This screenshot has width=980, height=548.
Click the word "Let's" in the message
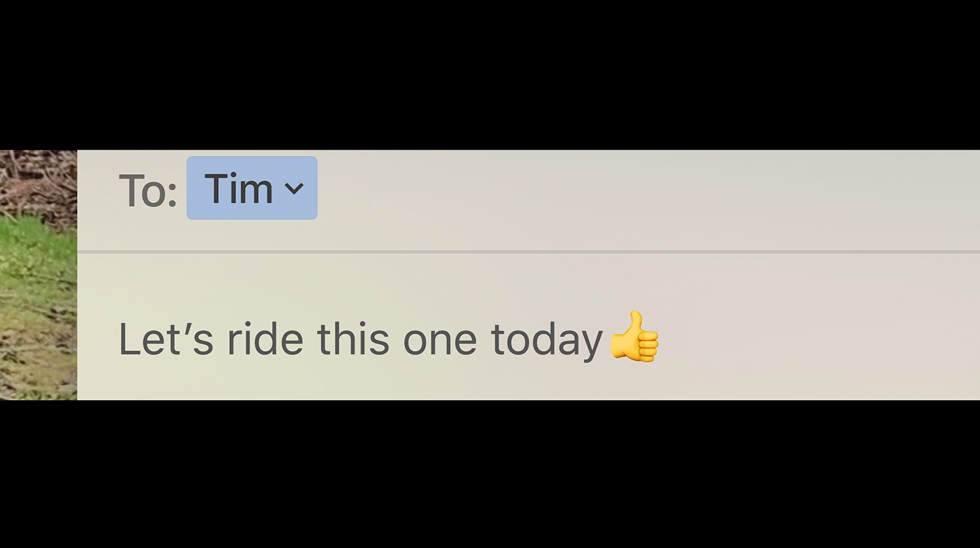tap(166, 339)
